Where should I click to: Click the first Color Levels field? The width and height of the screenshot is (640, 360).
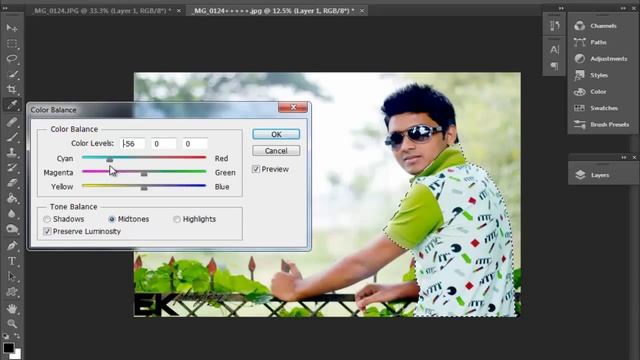(133, 144)
